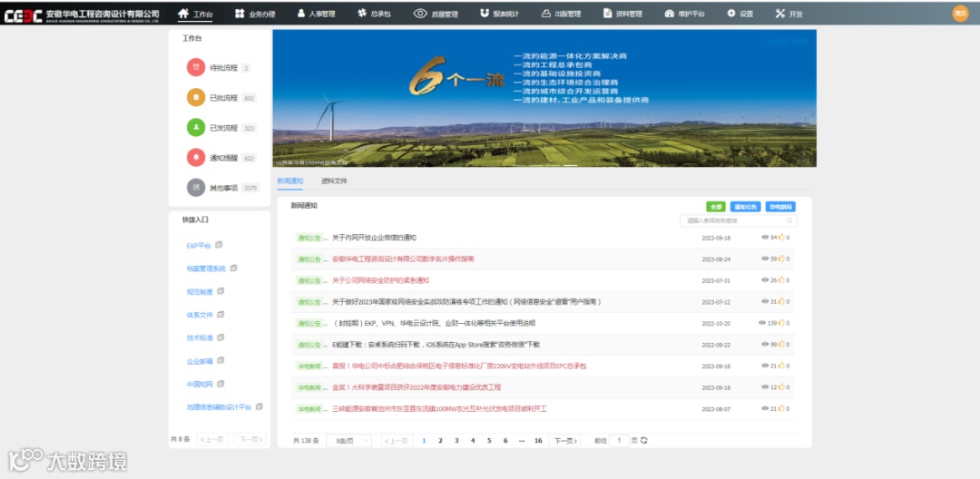The width and height of the screenshot is (980, 479).
Task: Open the 业务办理 menu
Action: 256,14
